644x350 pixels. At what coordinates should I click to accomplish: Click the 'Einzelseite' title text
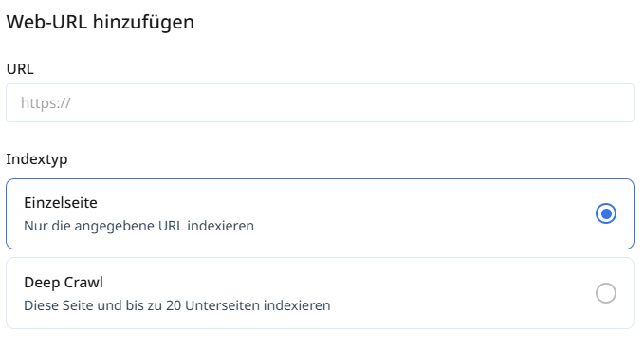[61, 203]
